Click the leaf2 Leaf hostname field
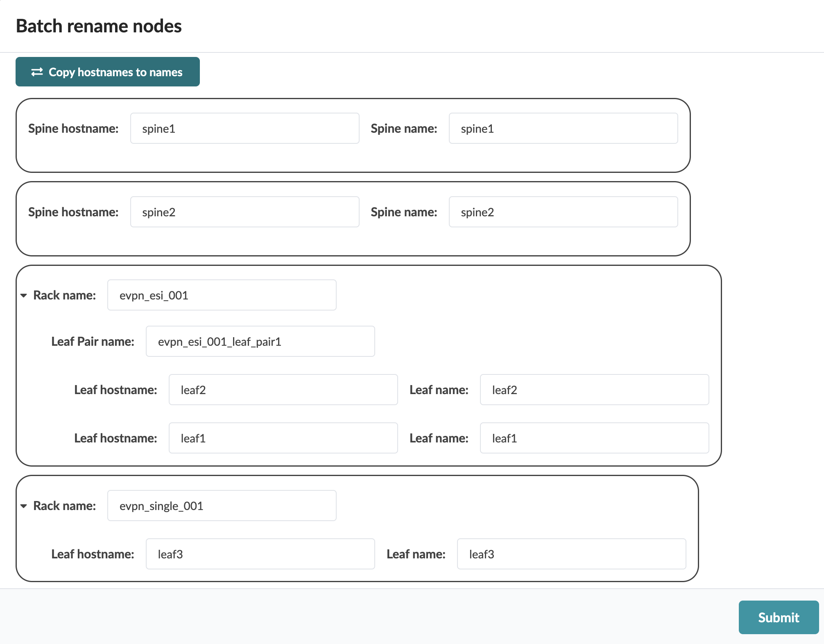 [283, 390]
